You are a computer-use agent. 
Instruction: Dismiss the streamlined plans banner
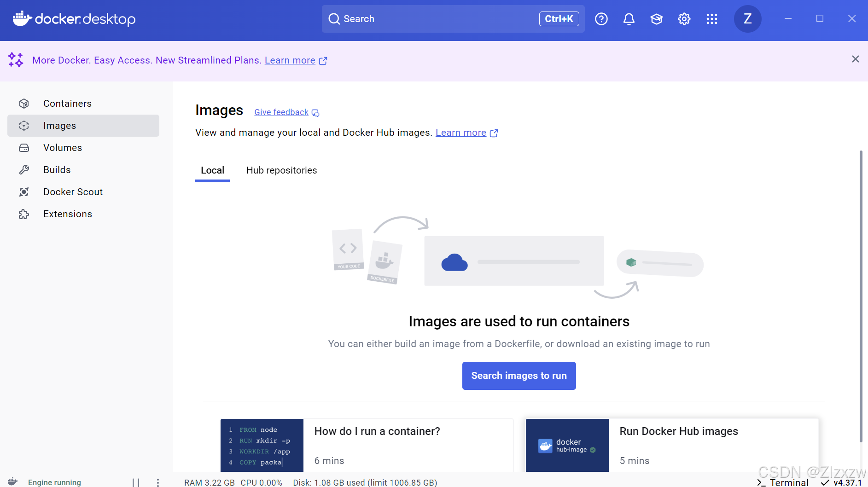pyautogui.click(x=856, y=59)
